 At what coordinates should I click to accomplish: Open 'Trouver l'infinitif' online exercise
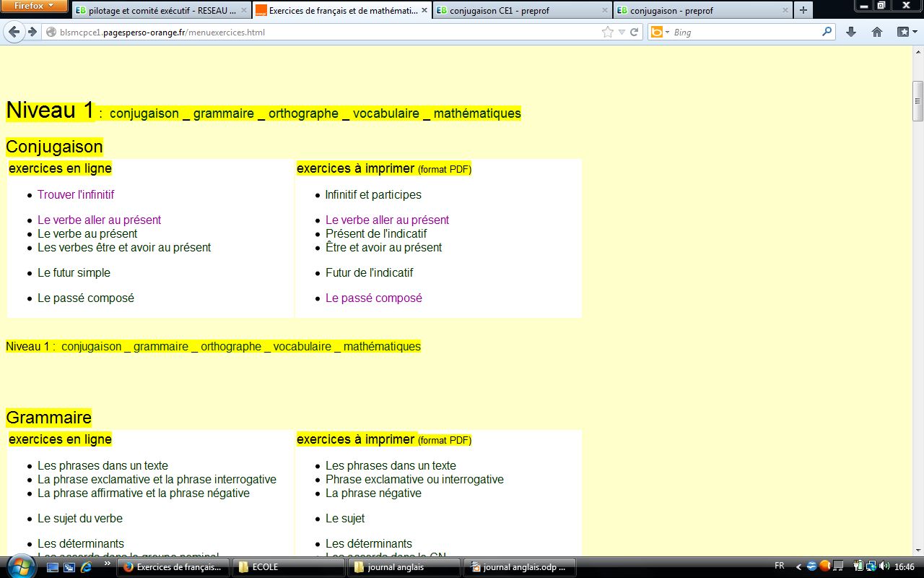(76, 194)
